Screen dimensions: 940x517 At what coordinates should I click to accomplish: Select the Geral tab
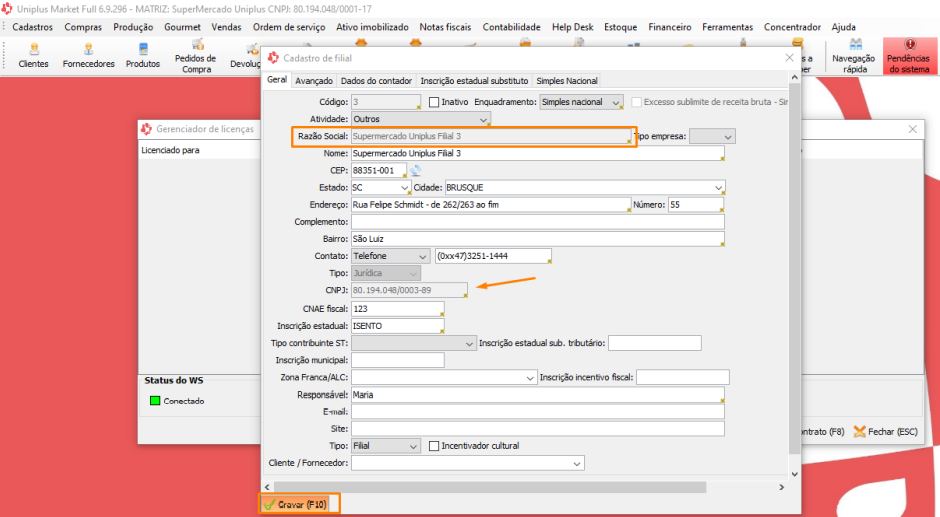pyautogui.click(x=277, y=80)
